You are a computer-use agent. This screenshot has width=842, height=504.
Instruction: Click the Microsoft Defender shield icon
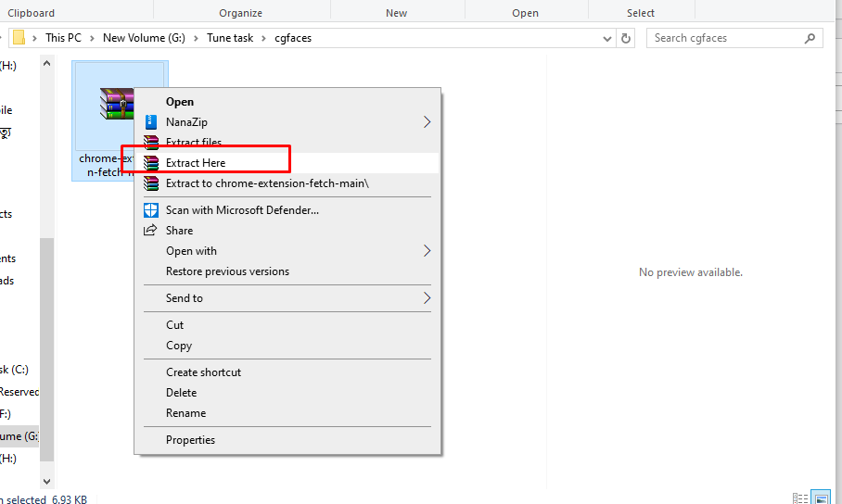[x=151, y=210]
